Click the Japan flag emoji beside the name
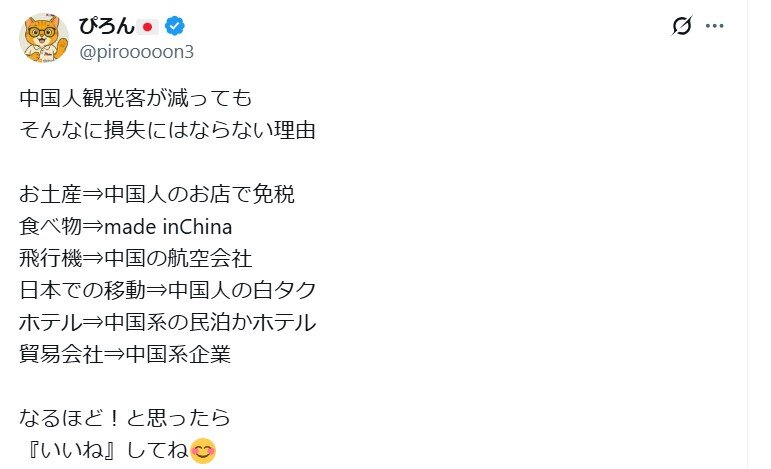 click(149, 26)
